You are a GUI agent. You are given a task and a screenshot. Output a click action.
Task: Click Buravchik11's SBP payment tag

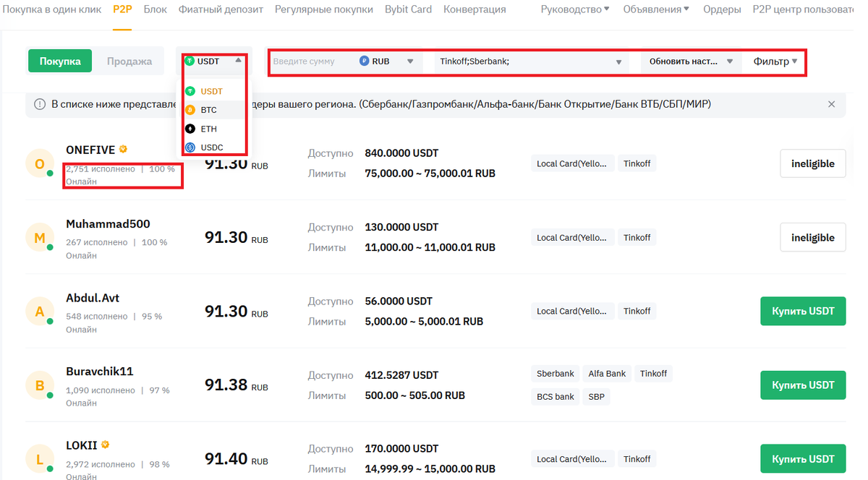coord(597,397)
